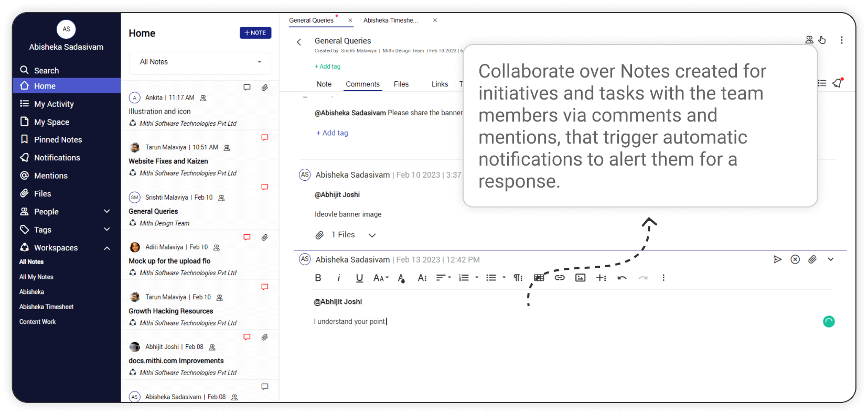Close the Abisheka Timesheet tab
This screenshot has height=415, width=868.
pyautogui.click(x=435, y=20)
